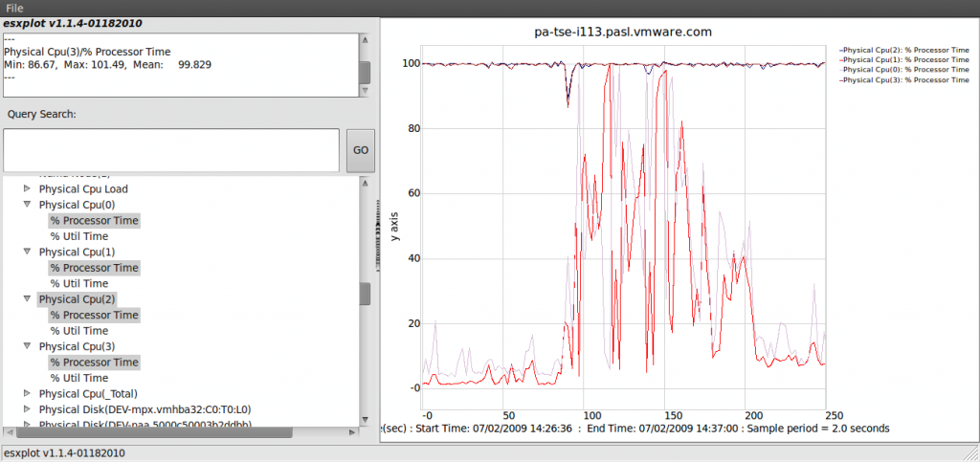Click the 'Physical Cpu(3)/% Processor Time' stats line
The height and width of the screenshot is (462, 980).
[x=87, y=52]
